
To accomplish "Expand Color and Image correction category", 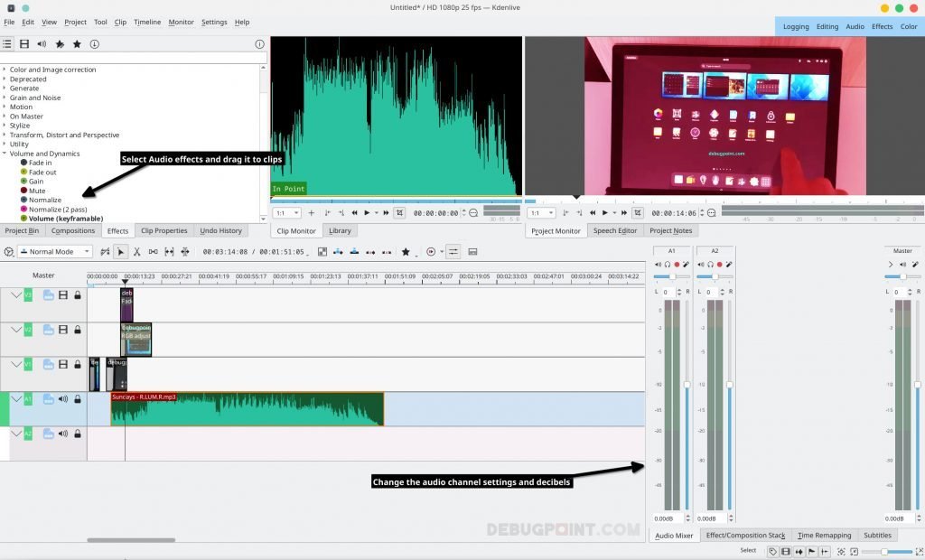I will [x=5, y=70].
